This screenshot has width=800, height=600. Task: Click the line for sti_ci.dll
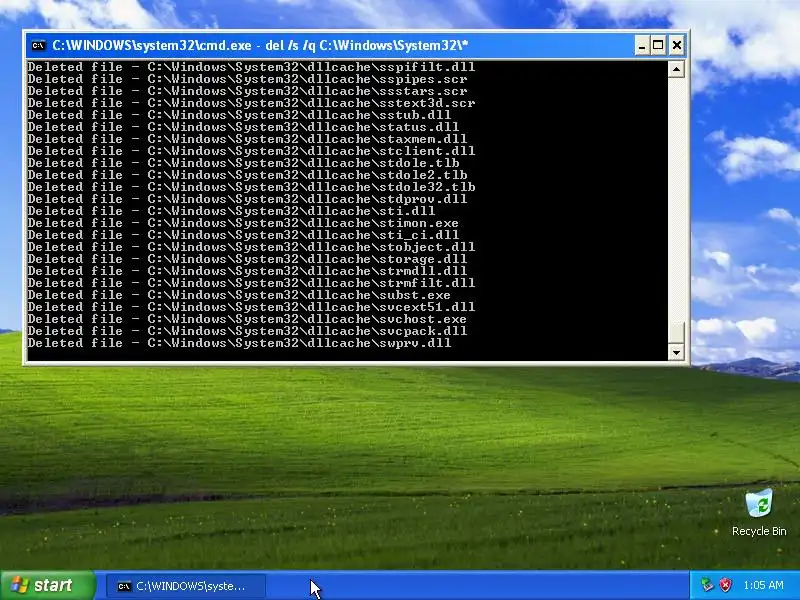point(243,235)
